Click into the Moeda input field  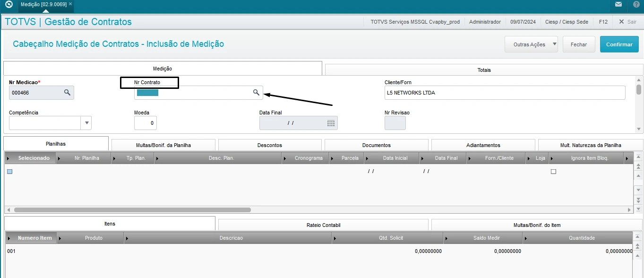pos(145,123)
